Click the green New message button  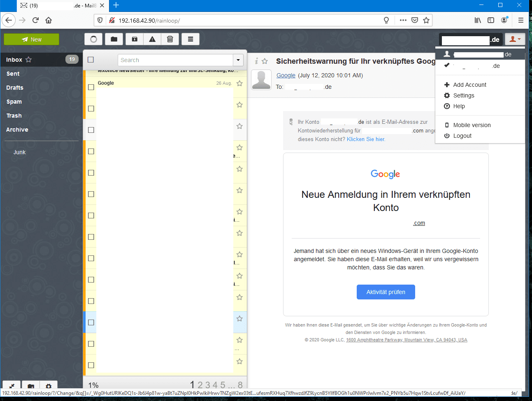[31, 39]
